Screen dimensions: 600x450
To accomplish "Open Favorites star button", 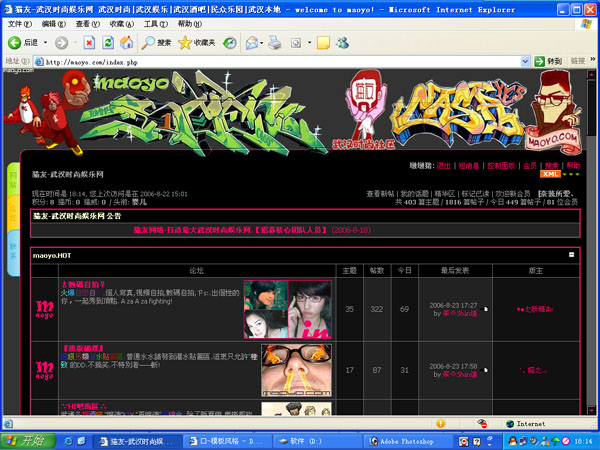I will (x=197, y=42).
